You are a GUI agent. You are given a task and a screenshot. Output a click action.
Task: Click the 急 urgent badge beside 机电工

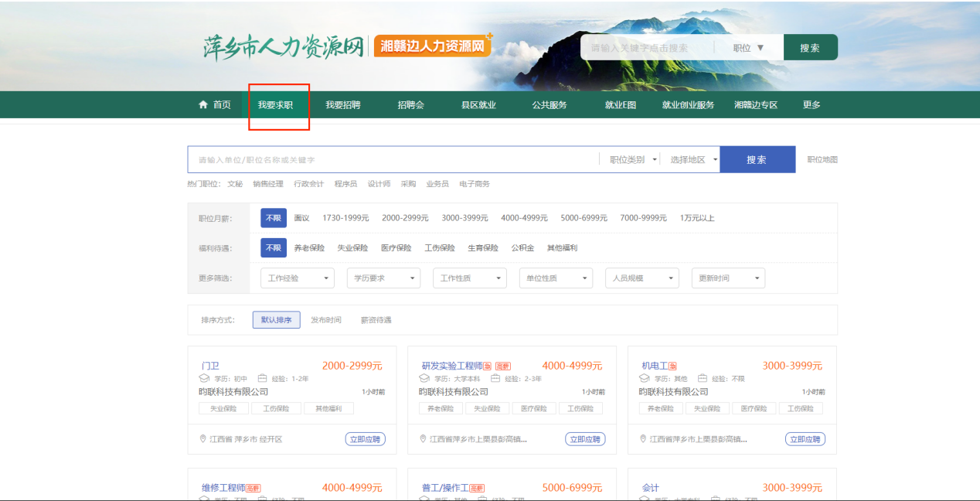click(672, 366)
